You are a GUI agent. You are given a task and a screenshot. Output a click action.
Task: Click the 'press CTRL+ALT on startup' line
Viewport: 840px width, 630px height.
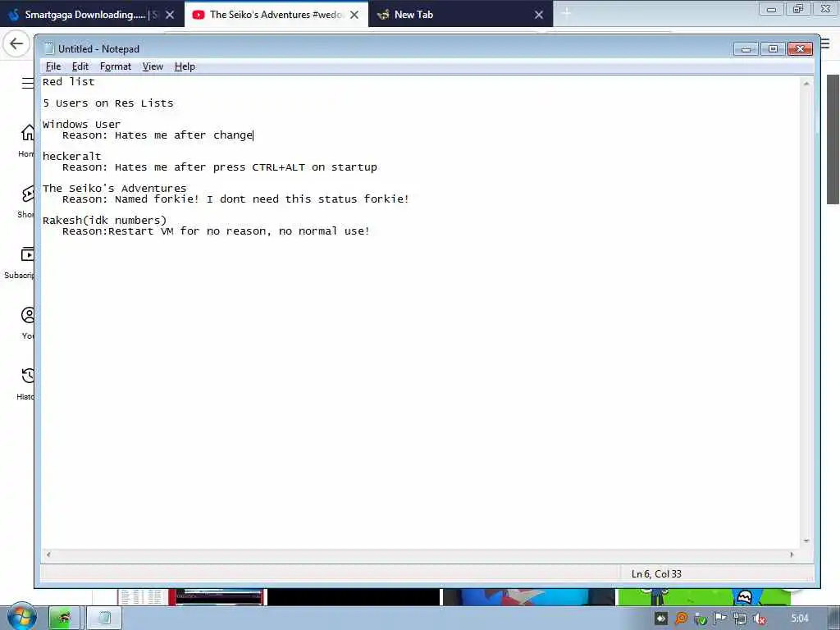pos(220,167)
